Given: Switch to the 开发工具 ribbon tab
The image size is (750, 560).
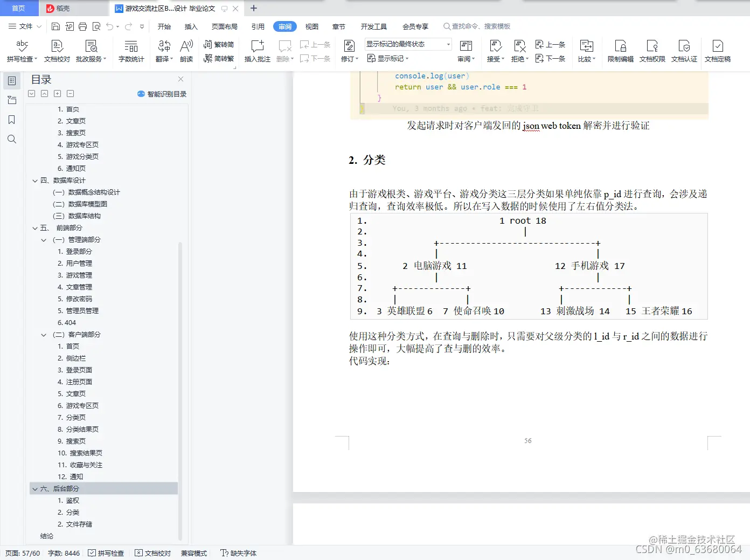Looking at the screenshot, I should [x=374, y=26].
